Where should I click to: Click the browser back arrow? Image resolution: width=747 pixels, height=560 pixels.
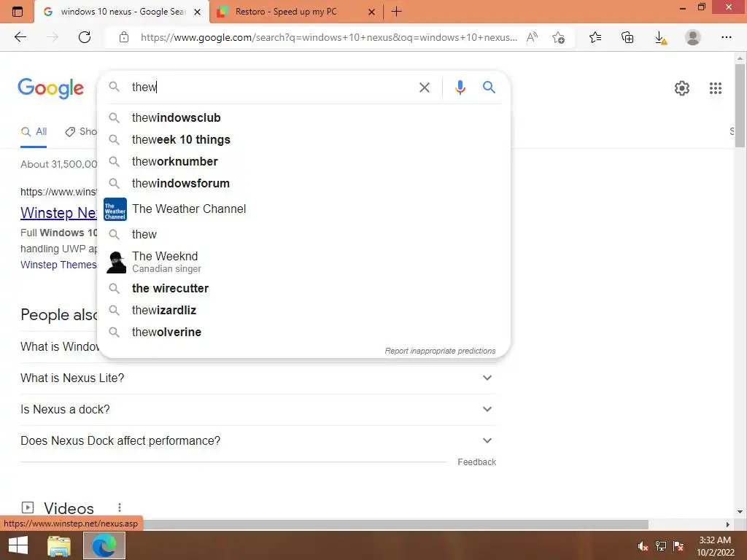click(x=20, y=37)
